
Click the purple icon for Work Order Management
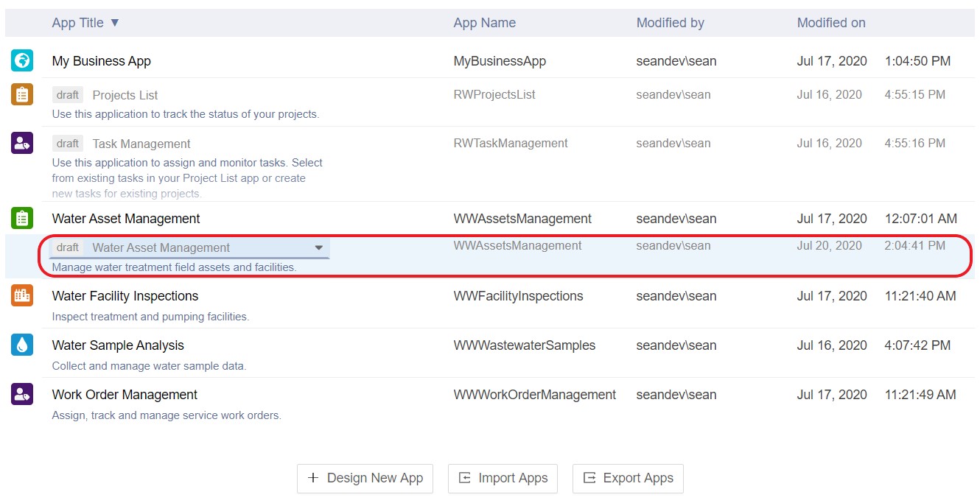click(22, 394)
